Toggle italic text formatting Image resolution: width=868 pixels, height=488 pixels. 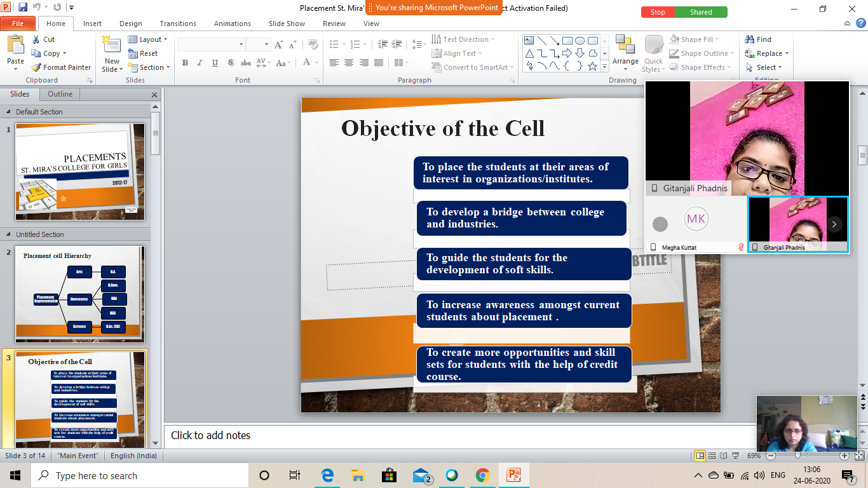tap(199, 63)
